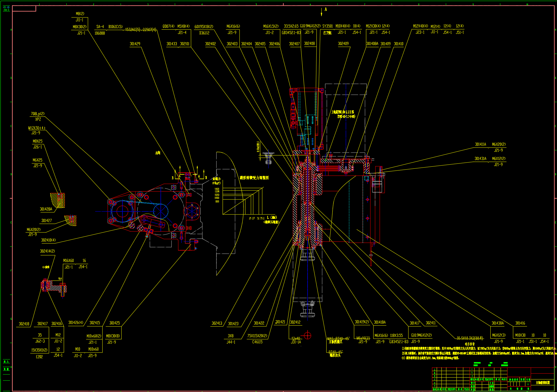Select the 708Lp(2) XPZ belt label

point(38,116)
